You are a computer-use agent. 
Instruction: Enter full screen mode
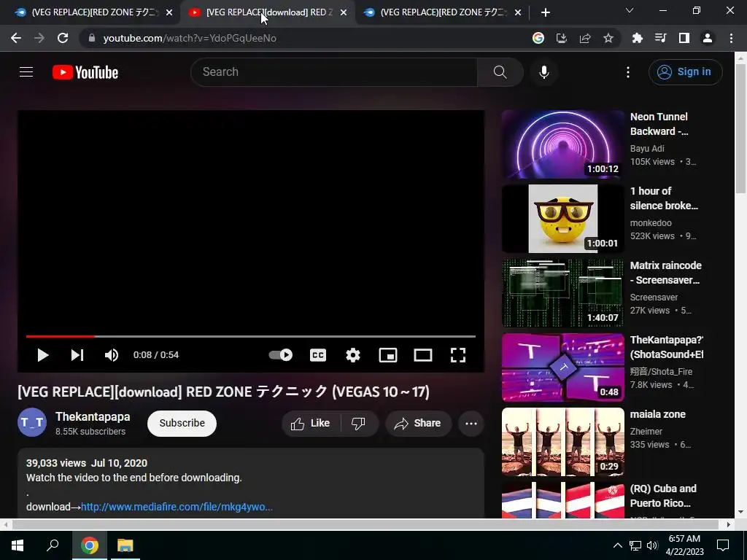(458, 355)
